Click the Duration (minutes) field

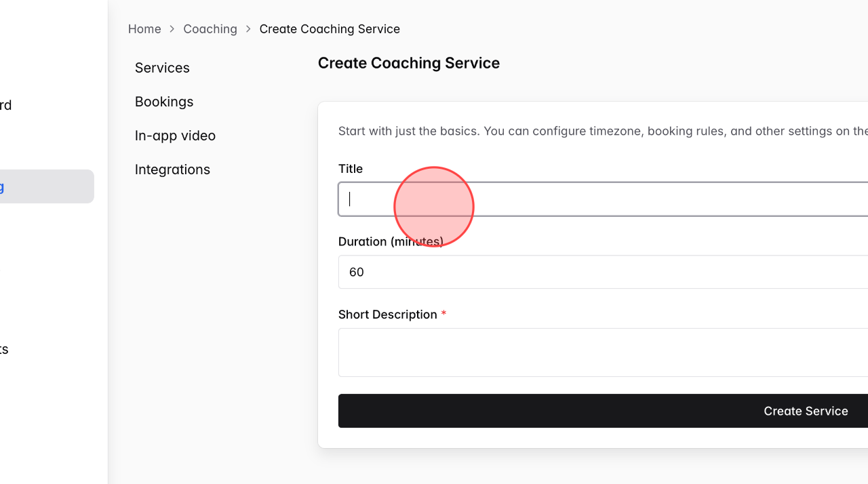pyautogui.click(x=603, y=272)
